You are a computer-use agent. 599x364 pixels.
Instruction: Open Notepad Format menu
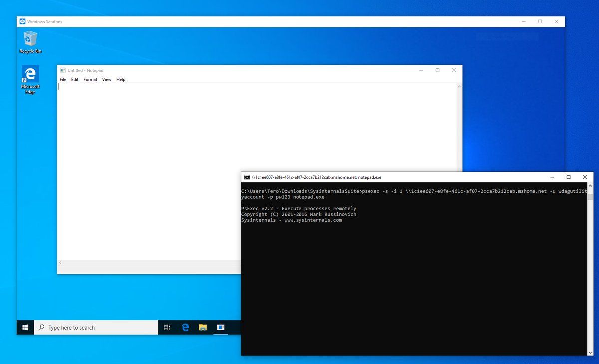pyautogui.click(x=90, y=79)
